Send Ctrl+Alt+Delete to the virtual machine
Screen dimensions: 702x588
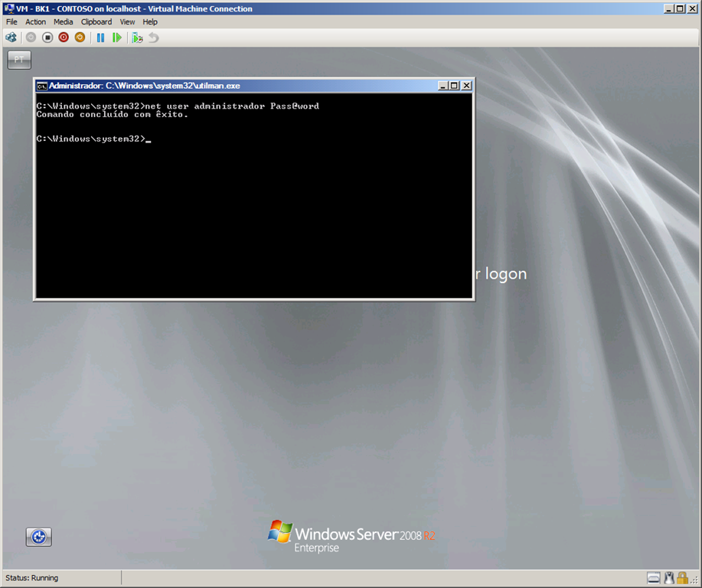(x=11, y=38)
